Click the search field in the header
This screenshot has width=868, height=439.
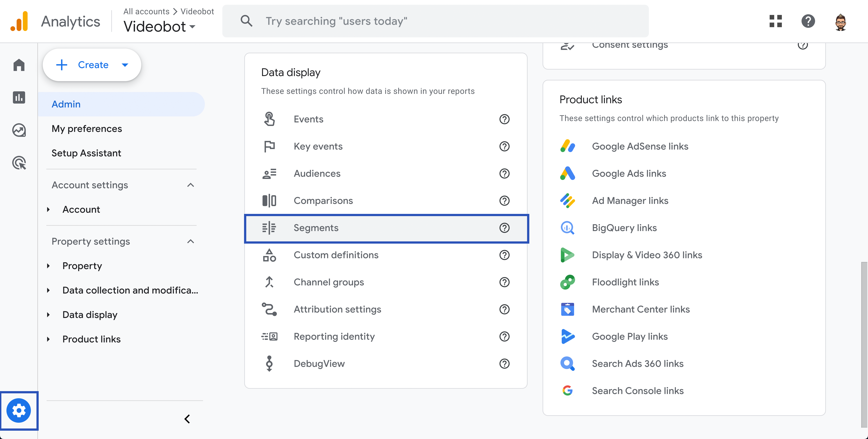(x=435, y=21)
